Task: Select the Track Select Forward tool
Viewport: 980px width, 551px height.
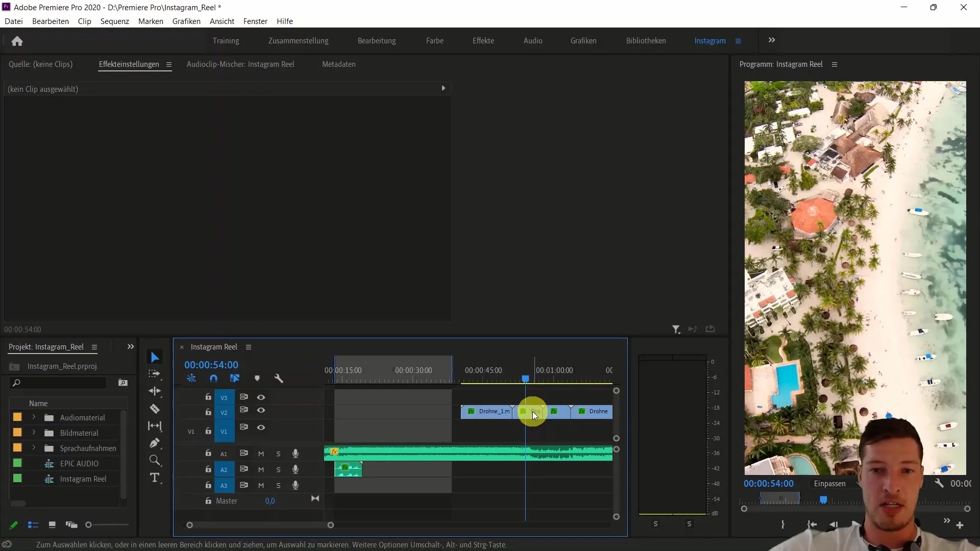Action: click(x=154, y=374)
